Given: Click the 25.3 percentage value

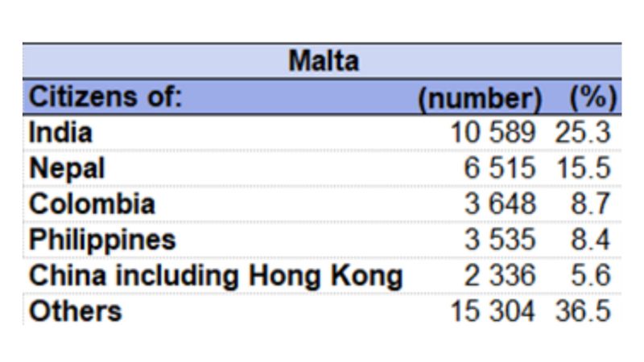Looking at the screenshot, I should [583, 134].
